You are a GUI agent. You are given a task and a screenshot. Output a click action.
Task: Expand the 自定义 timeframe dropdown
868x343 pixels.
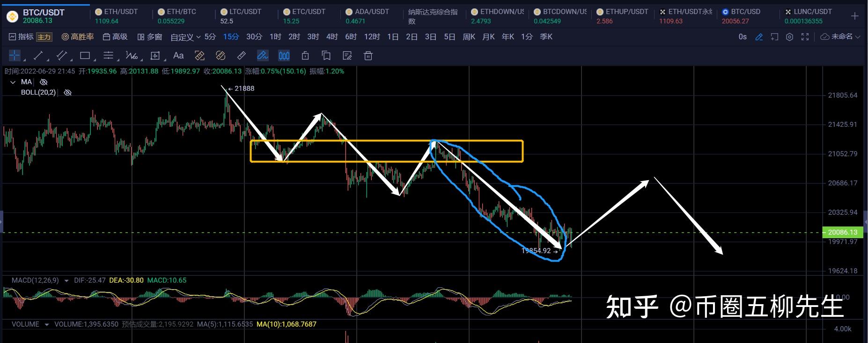point(186,37)
